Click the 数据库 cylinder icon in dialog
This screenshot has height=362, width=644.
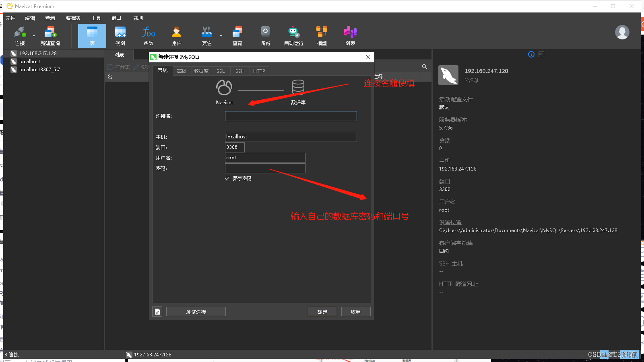298,87
